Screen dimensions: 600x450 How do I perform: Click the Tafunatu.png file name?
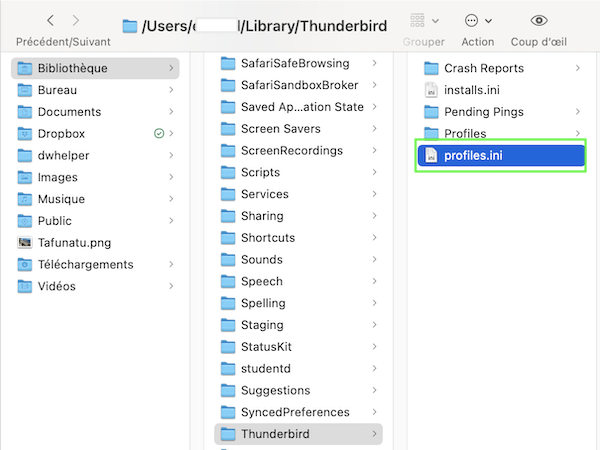(x=75, y=243)
